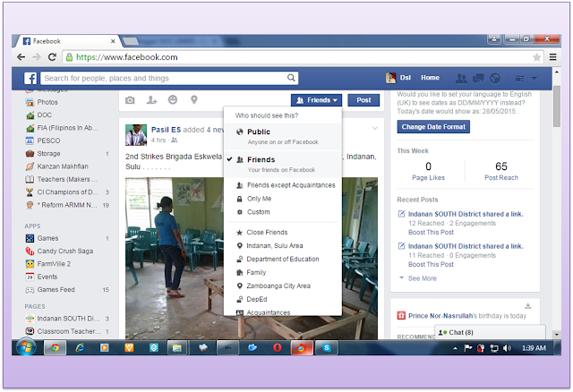The height and width of the screenshot is (392, 573).
Task: Bookmark the page with the star icon
Action: pos(536,57)
